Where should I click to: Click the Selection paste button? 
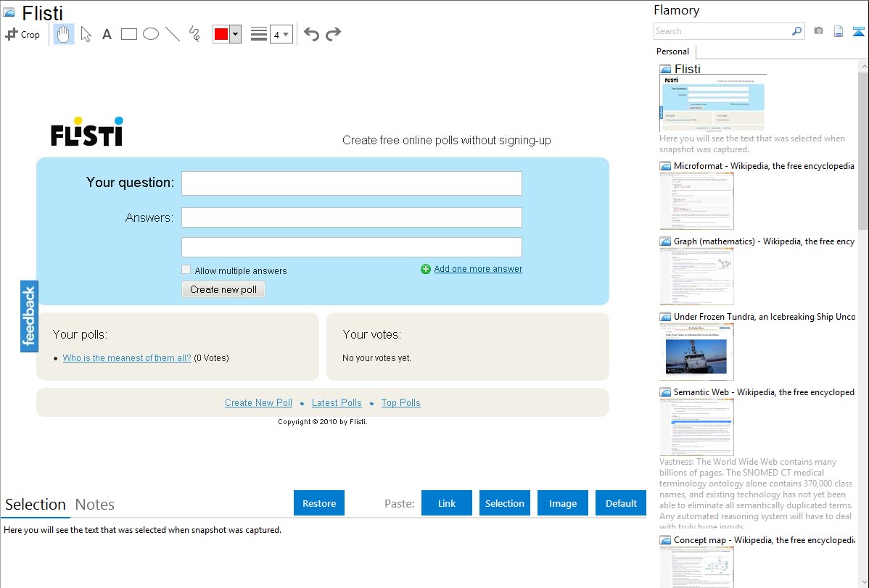pos(505,503)
